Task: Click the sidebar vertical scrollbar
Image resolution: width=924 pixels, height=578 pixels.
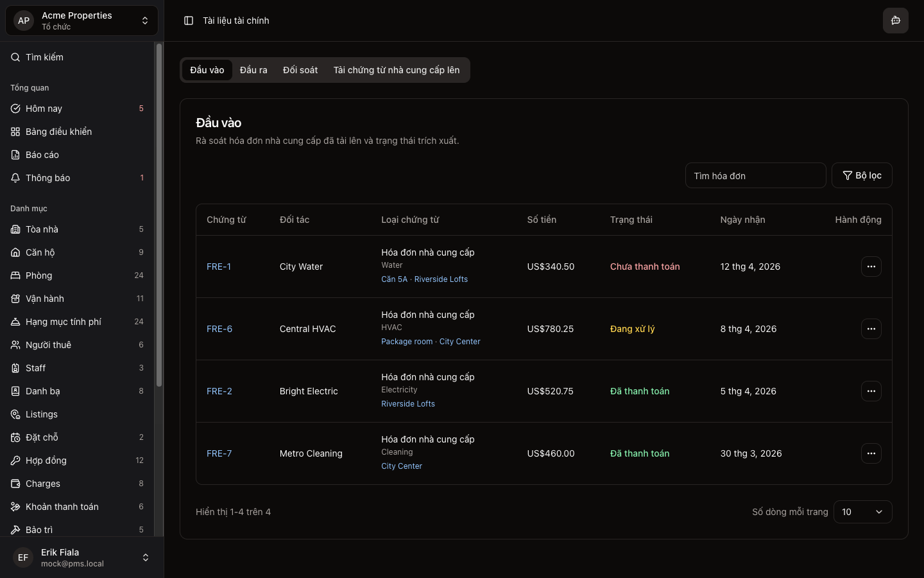Action: point(159,215)
